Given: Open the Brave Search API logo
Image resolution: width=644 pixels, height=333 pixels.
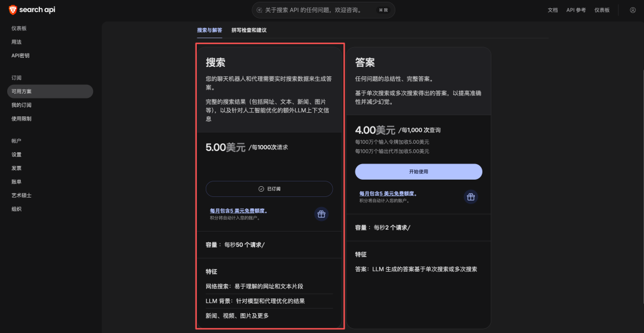Looking at the screenshot, I should 32,10.
